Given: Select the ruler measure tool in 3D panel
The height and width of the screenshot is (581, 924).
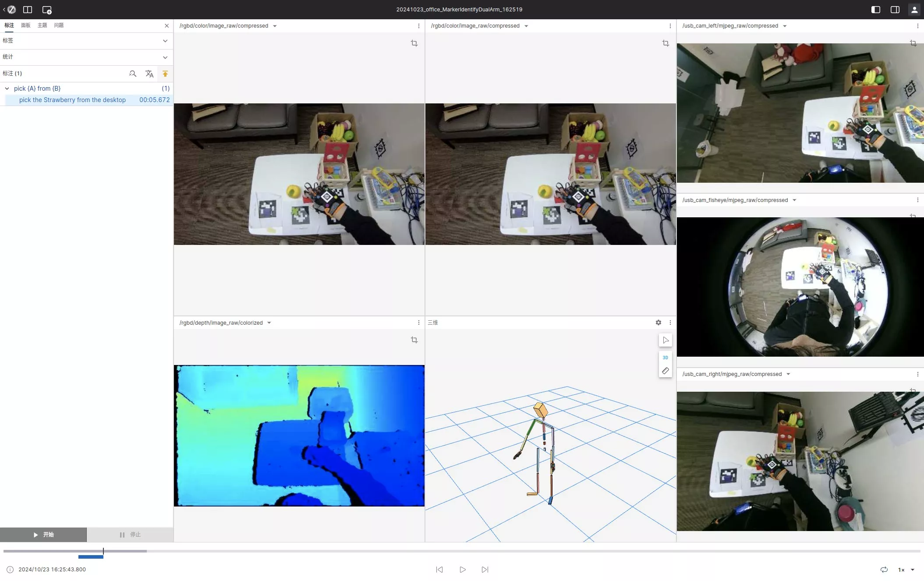Looking at the screenshot, I should coord(665,371).
